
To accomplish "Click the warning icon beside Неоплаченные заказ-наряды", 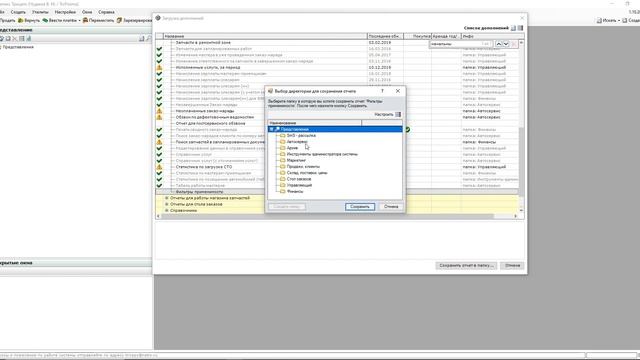I will [159, 111].
